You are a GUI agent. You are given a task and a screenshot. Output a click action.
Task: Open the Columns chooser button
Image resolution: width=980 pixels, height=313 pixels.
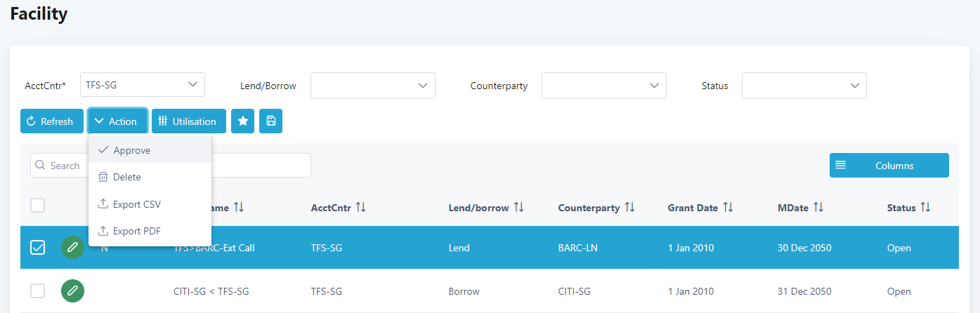(889, 166)
